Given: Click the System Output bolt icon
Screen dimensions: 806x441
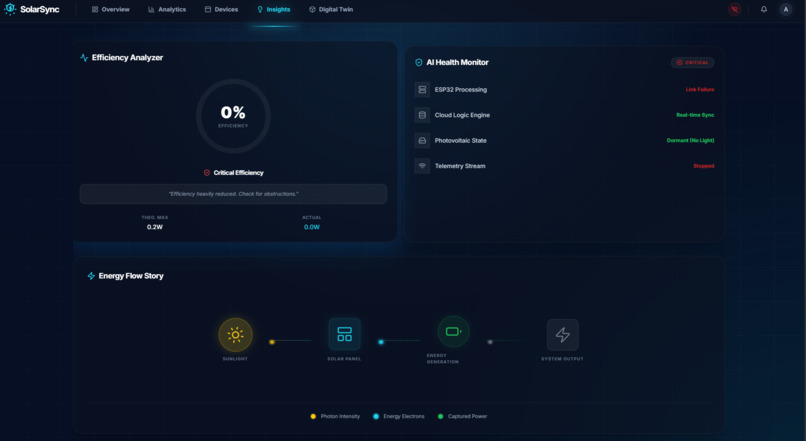Looking at the screenshot, I should pos(562,335).
